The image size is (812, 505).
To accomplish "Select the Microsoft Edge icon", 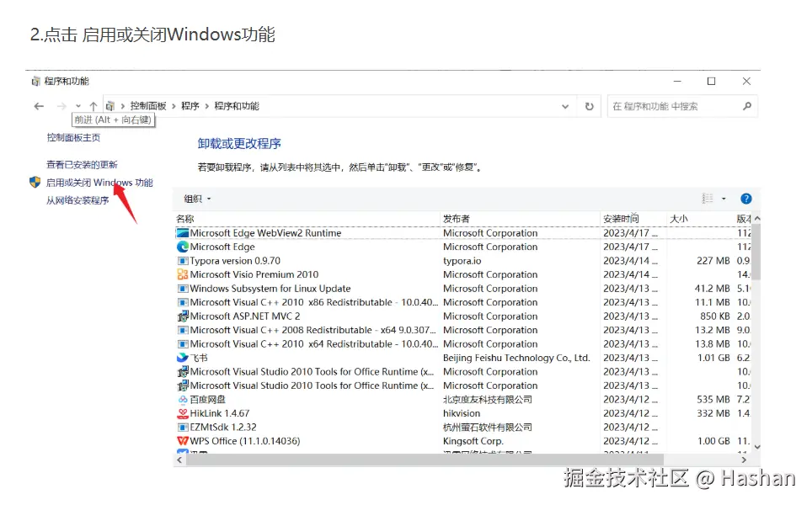I will 182,247.
